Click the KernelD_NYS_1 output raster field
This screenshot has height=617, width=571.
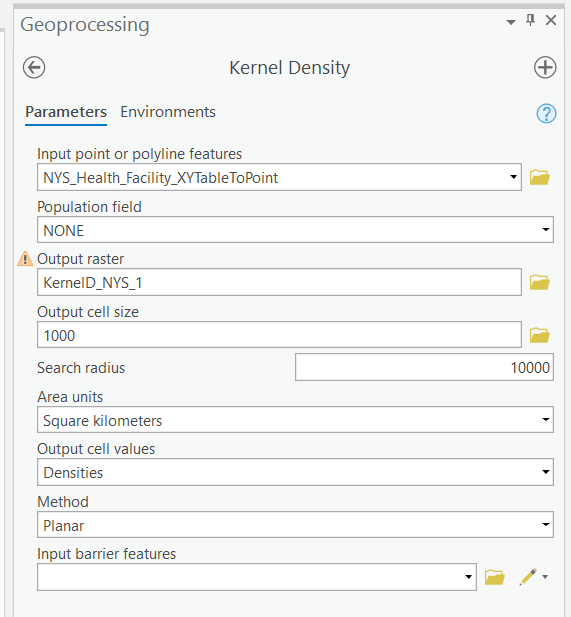[x=279, y=283]
